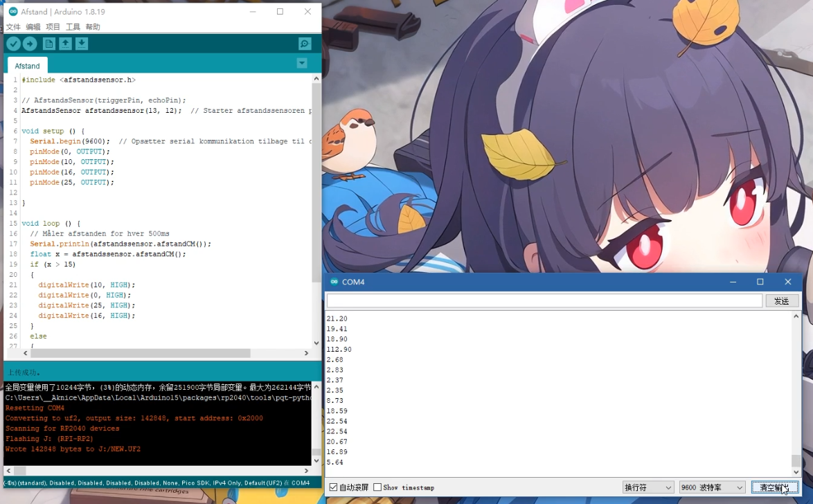Toggle the 自动滚屏 autoscroll checkbox
This screenshot has height=504, width=813.
(333, 487)
